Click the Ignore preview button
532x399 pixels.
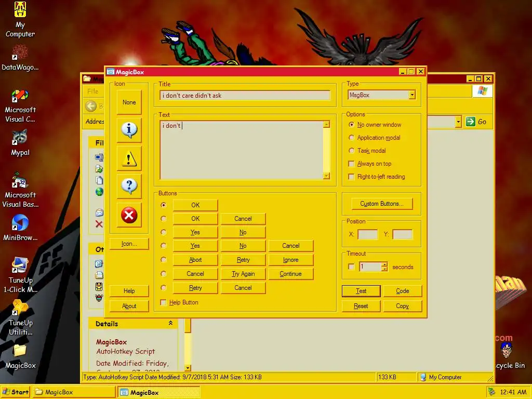[291, 260]
